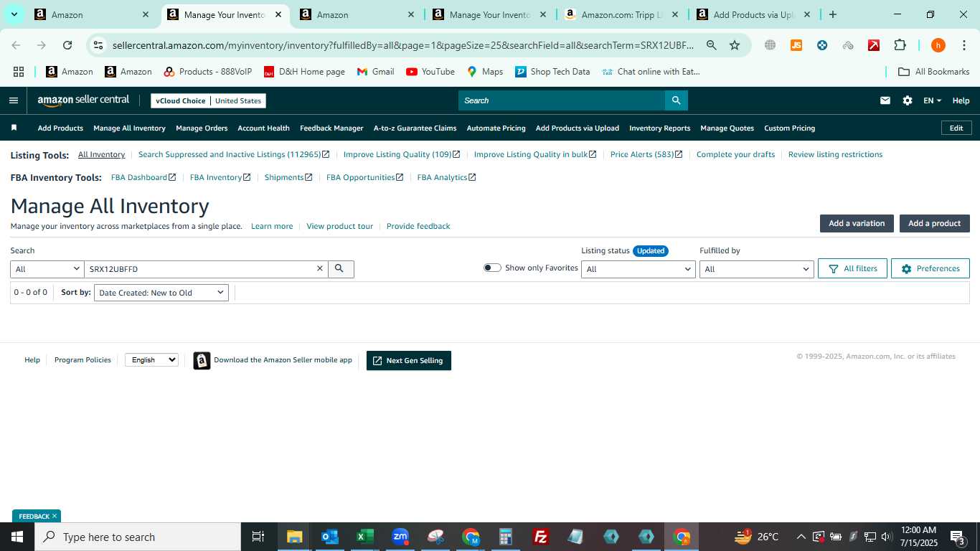Viewport: 980px width, 551px height.
Task: Click the Add a variation button
Action: click(x=857, y=223)
